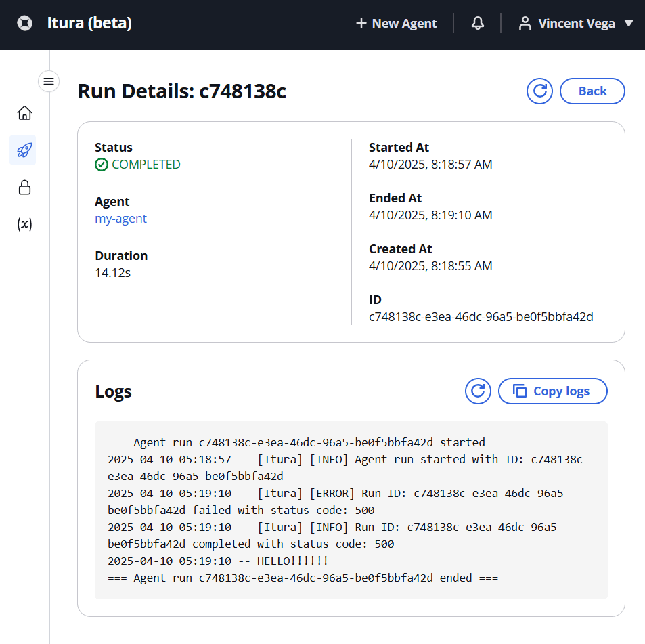Select the full run ID value
Image resolution: width=645 pixels, height=644 pixels.
[x=481, y=317]
